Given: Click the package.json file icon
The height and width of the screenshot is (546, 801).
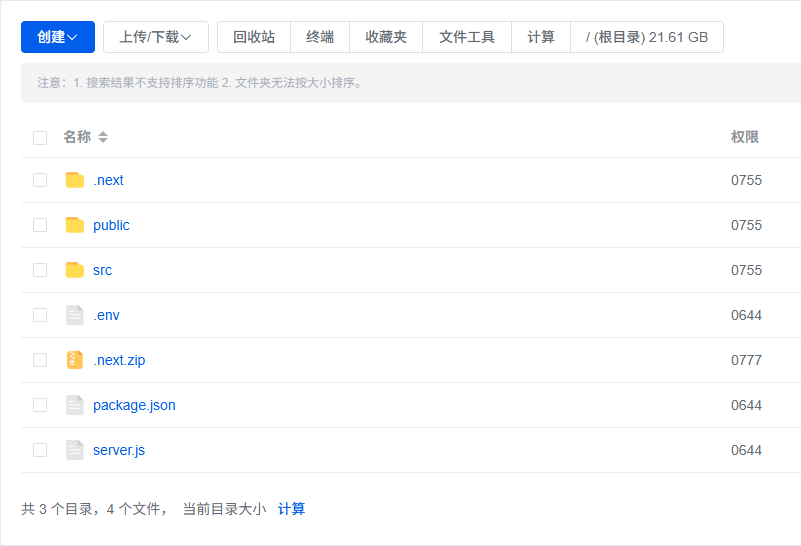Looking at the screenshot, I should (75, 405).
